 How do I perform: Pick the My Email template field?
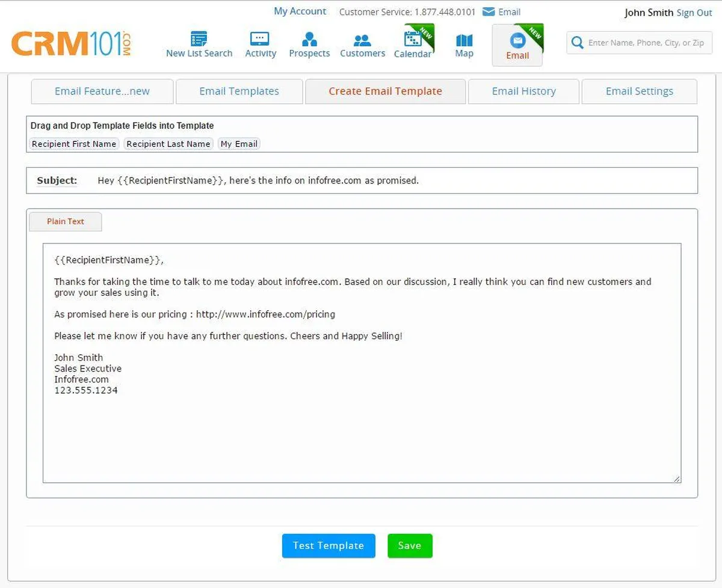pos(239,144)
